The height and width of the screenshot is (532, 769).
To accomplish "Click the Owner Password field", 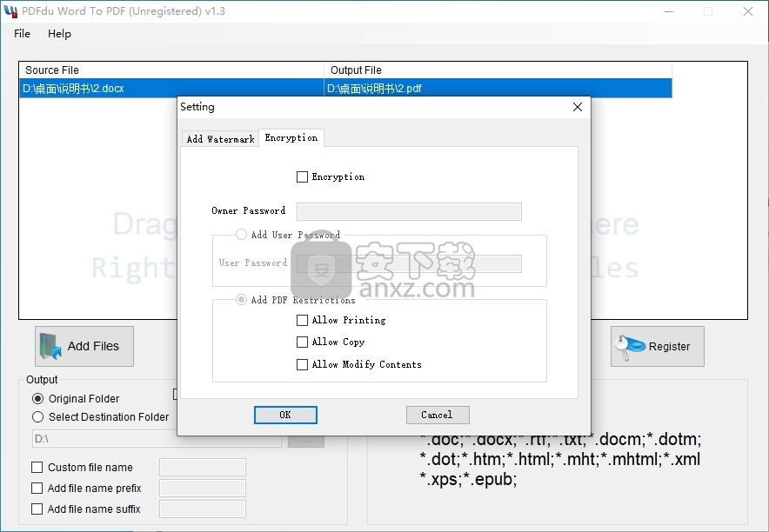I will tap(409, 211).
